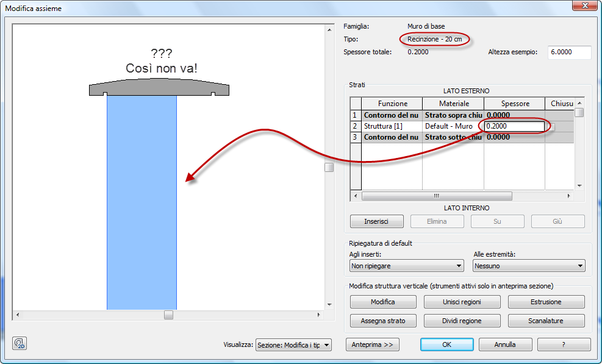Click the right arrow of the Strati table scrollbar
Image resolution: width=602 pixels, height=364 pixels.
[568, 196]
